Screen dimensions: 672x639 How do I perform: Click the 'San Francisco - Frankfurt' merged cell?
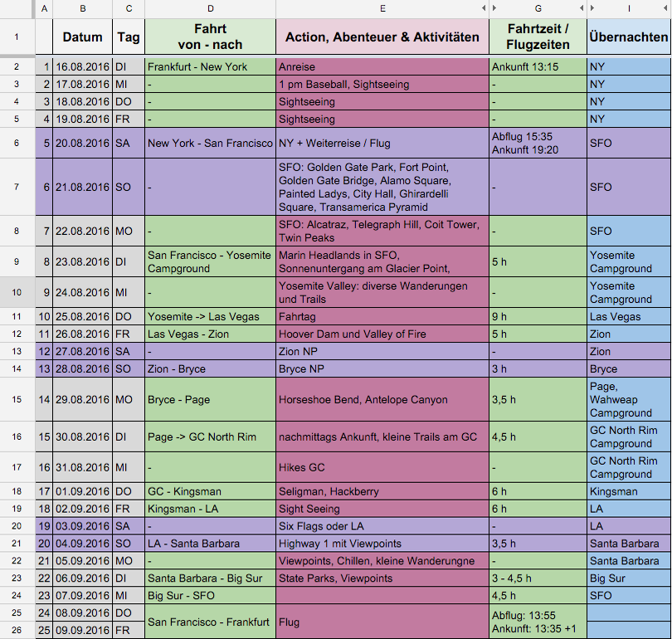[211, 622]
